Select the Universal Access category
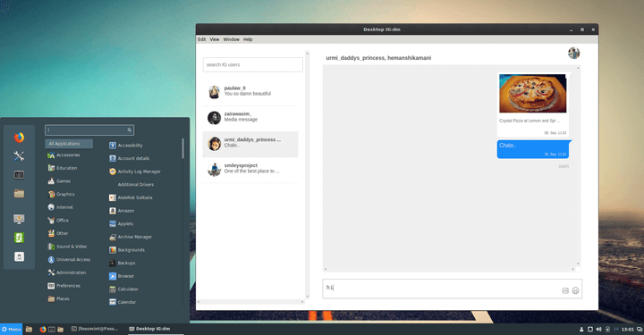 point(69,260)
